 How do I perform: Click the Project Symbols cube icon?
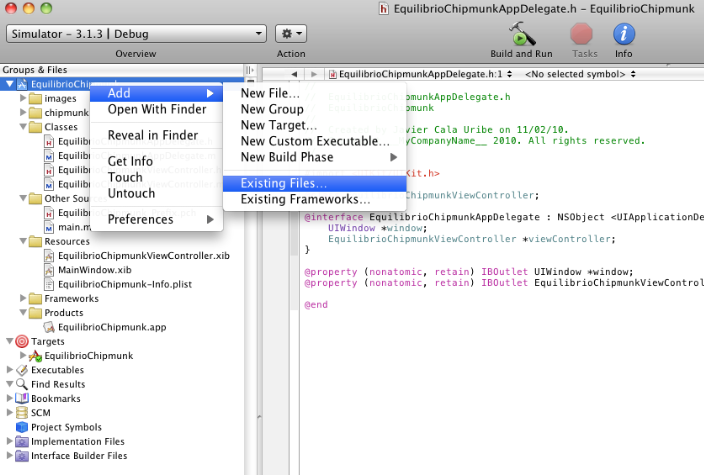pyautogui.click(x=22, y=427)
